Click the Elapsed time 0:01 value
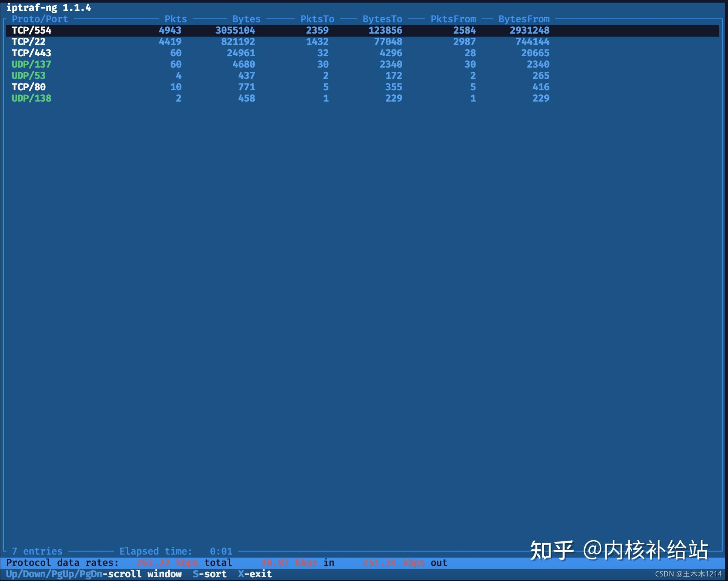Screen dimensions: 728x581 221,552
